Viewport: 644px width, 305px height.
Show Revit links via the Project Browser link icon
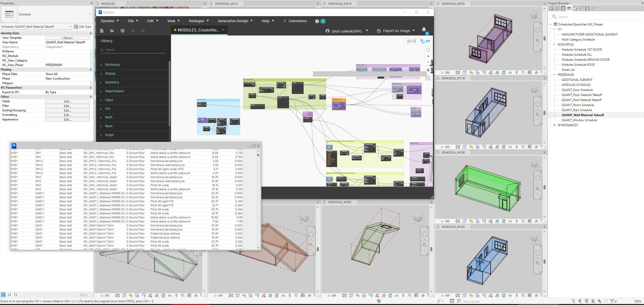coord(593,9)
